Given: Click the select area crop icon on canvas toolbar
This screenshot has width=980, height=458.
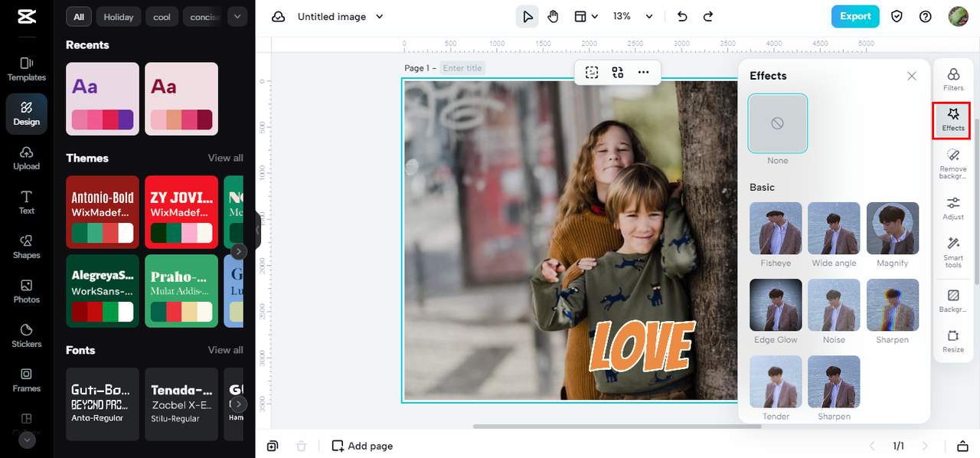Looking at the screenshot, I should pyautogui.click(x=592, y=72).
